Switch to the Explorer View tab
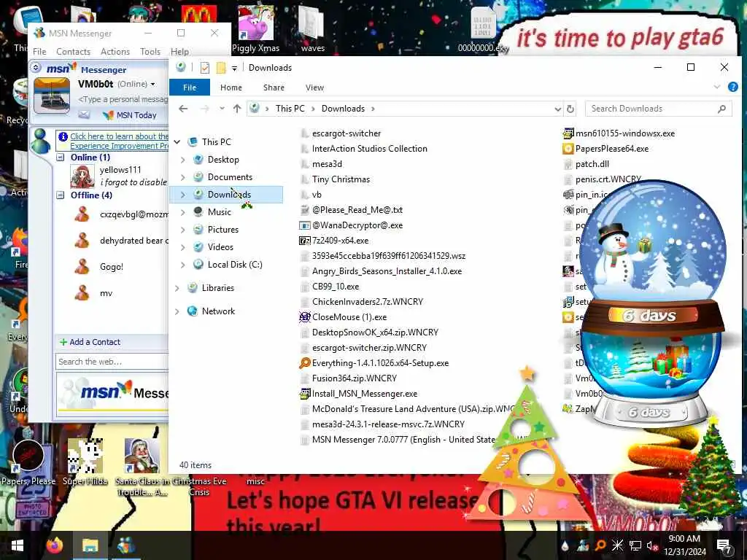 tap(314, 87)
